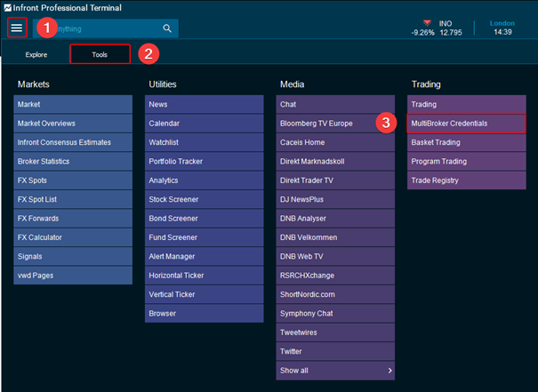Image resolution: width=538 pixels, height=392 pixels.
Task: Open DNB Web TV
Action: (335, 257)
